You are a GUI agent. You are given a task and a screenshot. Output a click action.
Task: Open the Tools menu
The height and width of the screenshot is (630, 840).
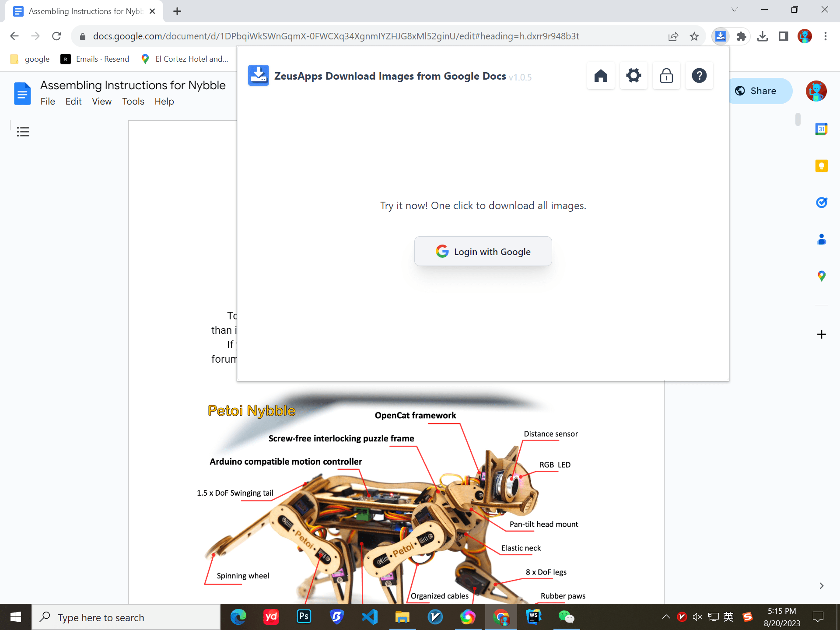point(133,101)
